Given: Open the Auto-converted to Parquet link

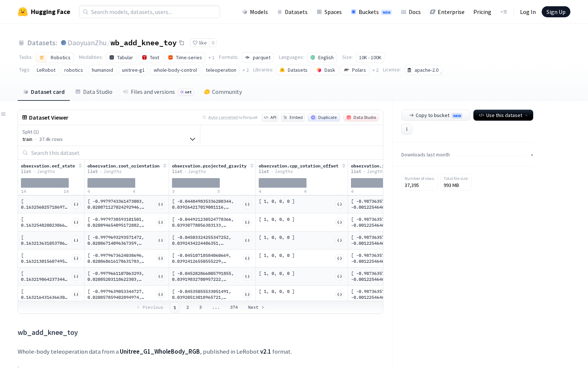Looking at the screenshot, I should (x=223, y=117).
